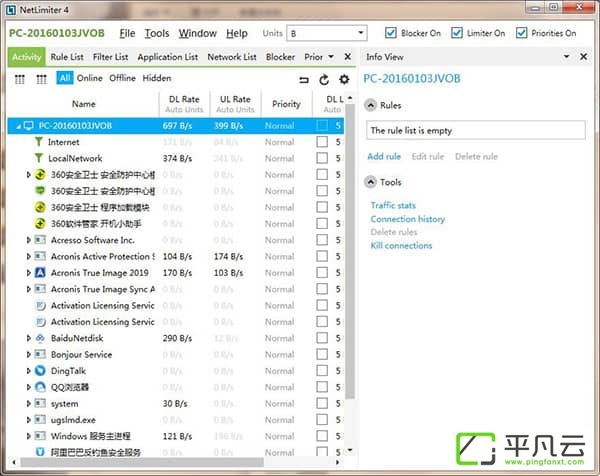The image size is (600, 476).
Task: Open Connection history link
Action: tap(408, 219)
